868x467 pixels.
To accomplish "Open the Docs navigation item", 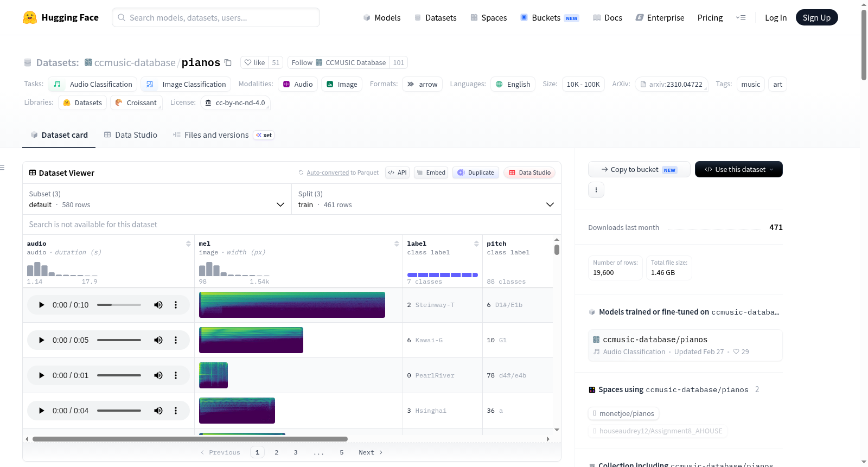I will [x=608, y=17].
